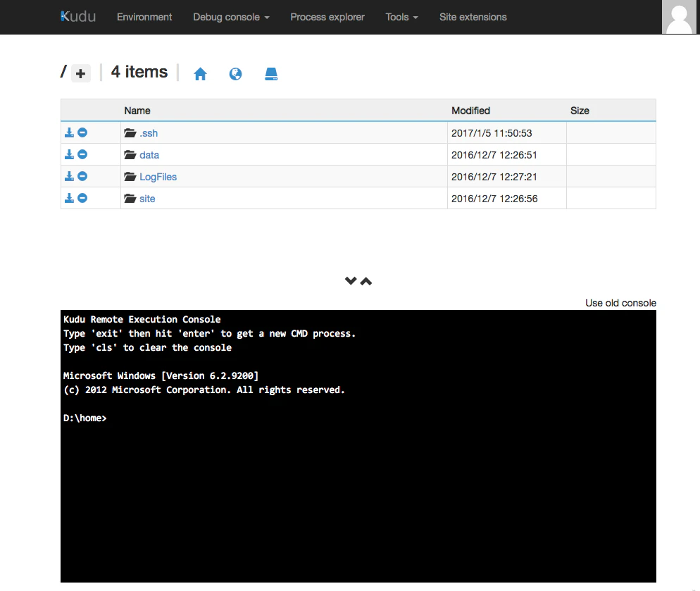This screenshot has height=591, width=700.
Task: Click the Size column header
Action: 580,111
